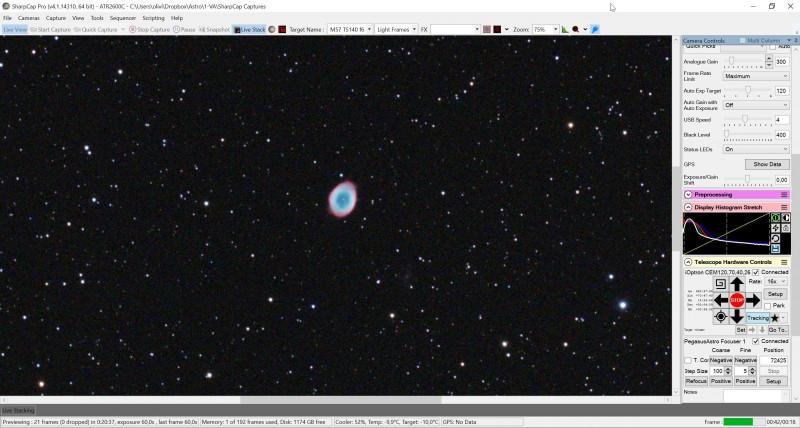Screen dimensions: 800x428
Task: Click the Coarse Negative focuser button
Action: pyautogui.click(x=720, y=360)
